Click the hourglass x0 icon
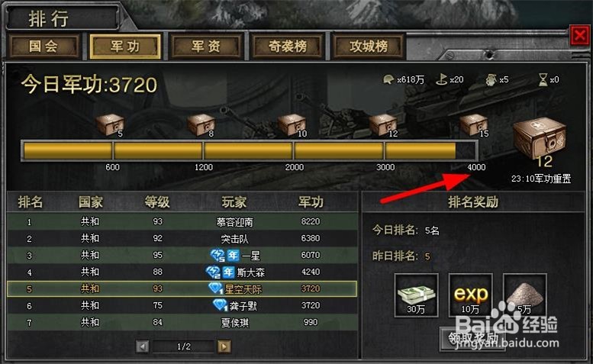Viewport: 593px width, 364px height. tap(543, 79)
